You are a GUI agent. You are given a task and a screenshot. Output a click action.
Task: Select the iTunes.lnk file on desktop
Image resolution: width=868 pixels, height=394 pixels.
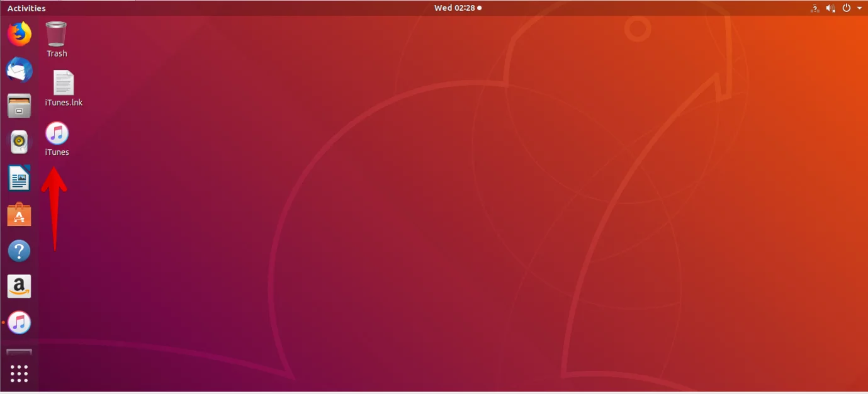point(64,83)
